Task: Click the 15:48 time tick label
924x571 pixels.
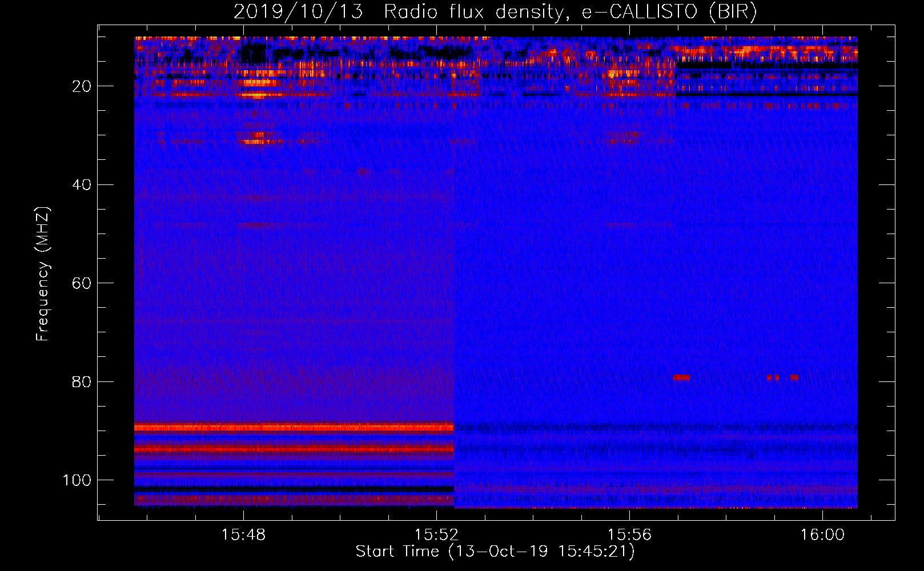Action: coord(243,535)
